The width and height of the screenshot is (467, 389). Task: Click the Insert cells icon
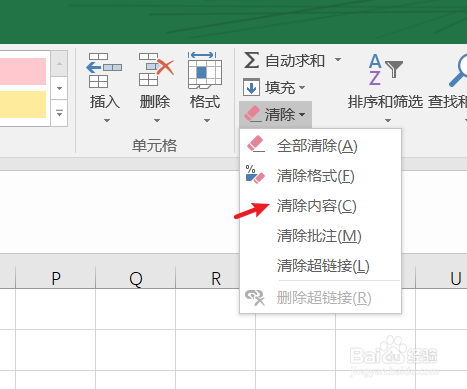point(104,70)
